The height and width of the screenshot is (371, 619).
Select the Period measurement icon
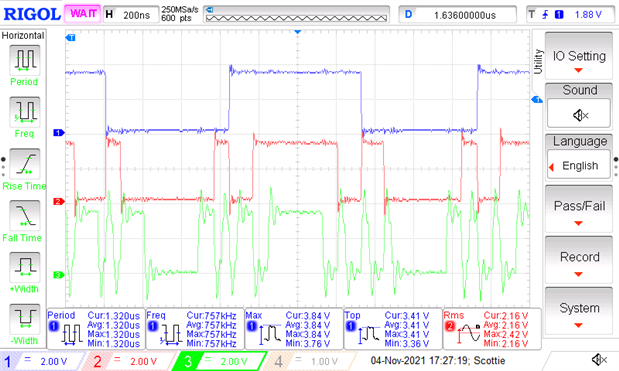click(24, 60)
